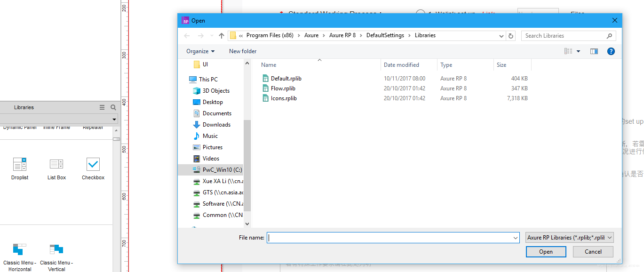Select PwC_Win10 (C:) drive
This screenshot has width=644, height=272.
pyautogui.click(x=211, y=170)
